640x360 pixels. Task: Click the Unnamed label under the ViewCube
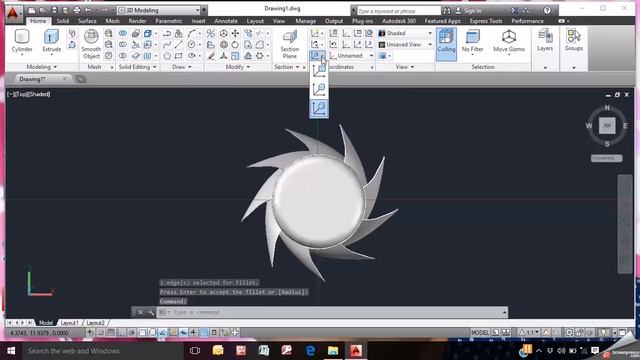607,158
